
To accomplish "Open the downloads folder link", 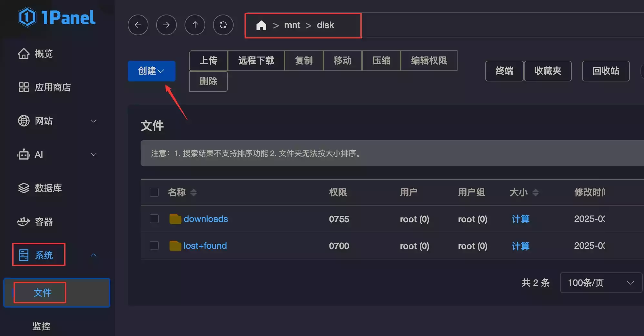I will coord(206,219).
